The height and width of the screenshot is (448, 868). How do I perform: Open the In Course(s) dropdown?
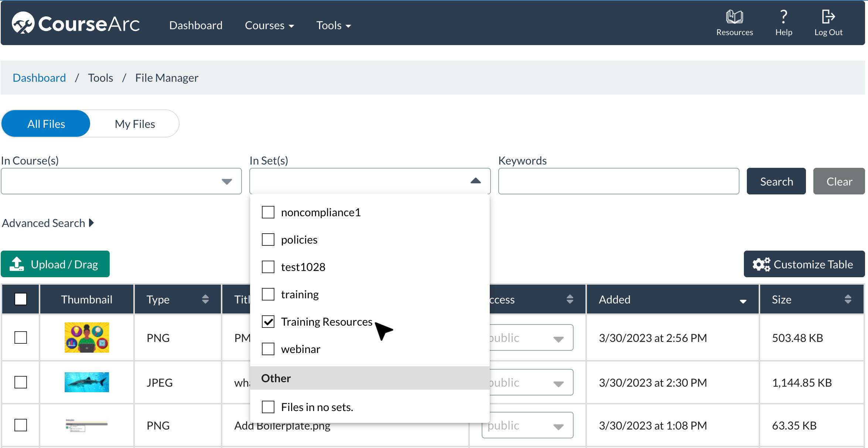[x=226, y=181]
